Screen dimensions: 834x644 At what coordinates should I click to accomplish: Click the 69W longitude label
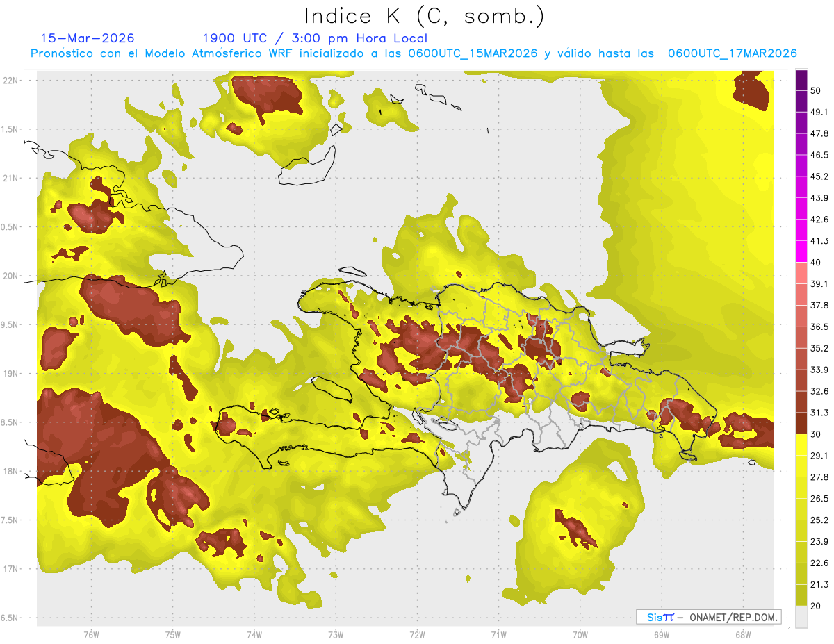point(662,635)
